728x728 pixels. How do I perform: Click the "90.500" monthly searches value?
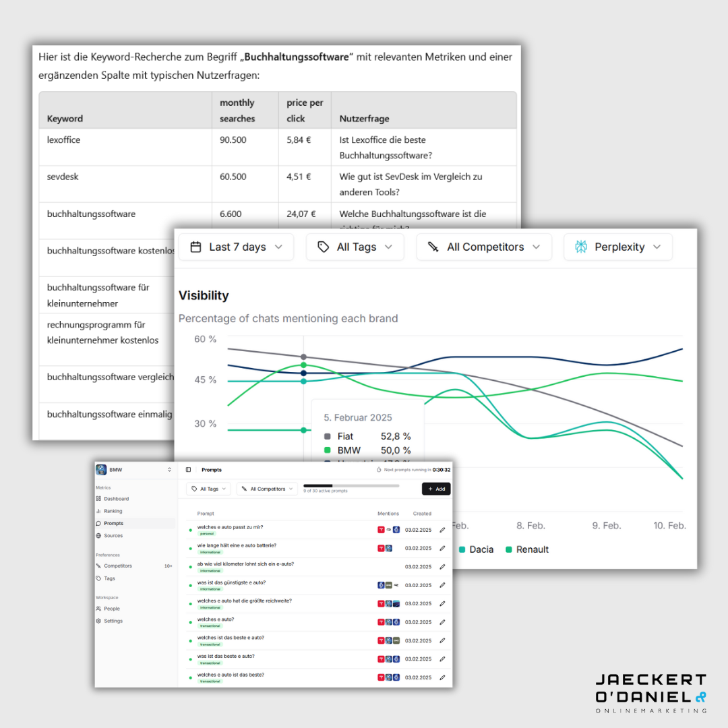[x=233, y=140]
